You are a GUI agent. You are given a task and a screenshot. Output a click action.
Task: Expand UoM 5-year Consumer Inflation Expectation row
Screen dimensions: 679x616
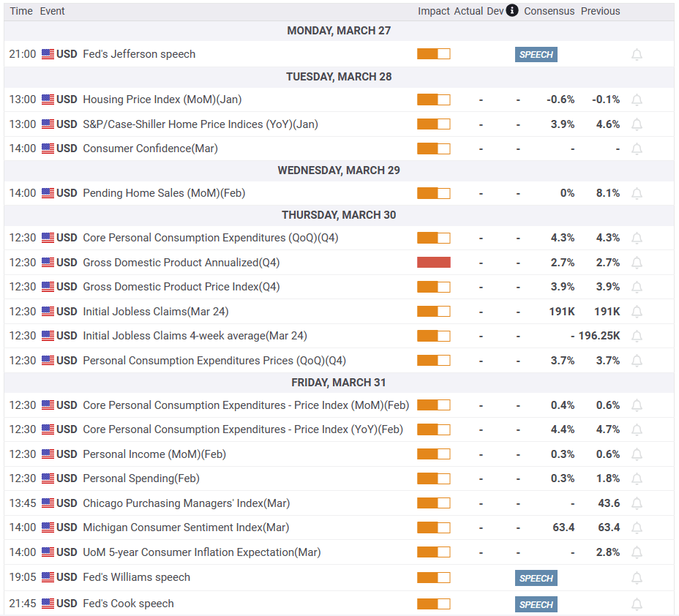(201, 552)
